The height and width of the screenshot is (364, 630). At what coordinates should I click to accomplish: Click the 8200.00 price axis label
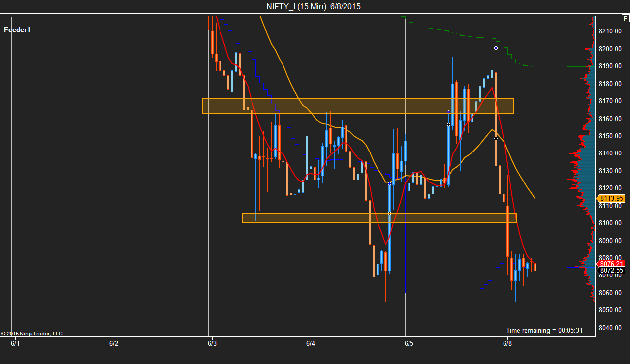point(611,49)
